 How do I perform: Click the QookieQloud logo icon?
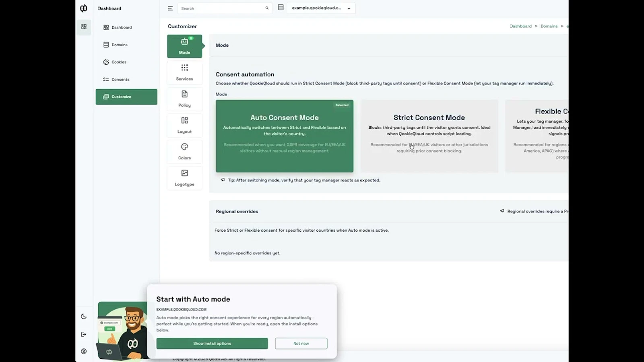pyautogui.click(x=84, y=8)
